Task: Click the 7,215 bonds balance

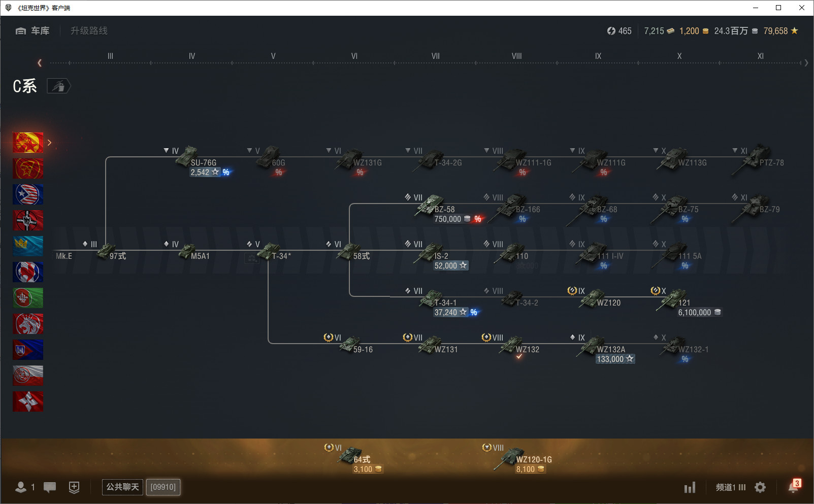Action: [660, 31]
